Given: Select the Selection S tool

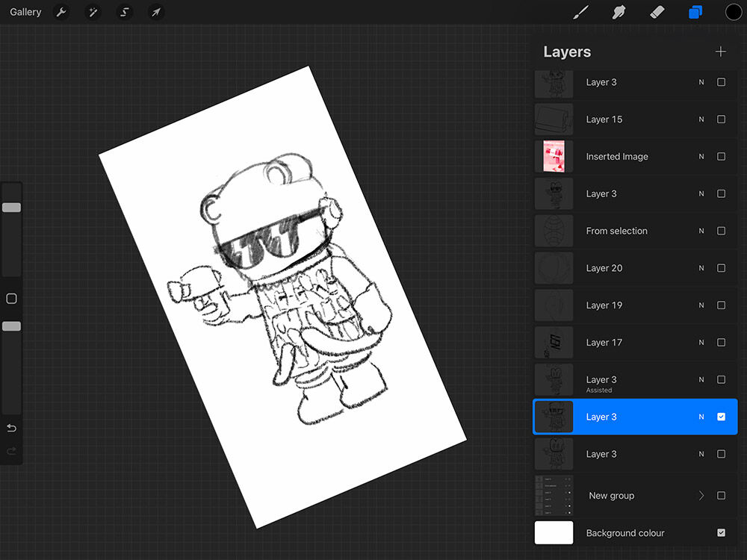Looking at the screenshot, I should [x=124, y=13].
